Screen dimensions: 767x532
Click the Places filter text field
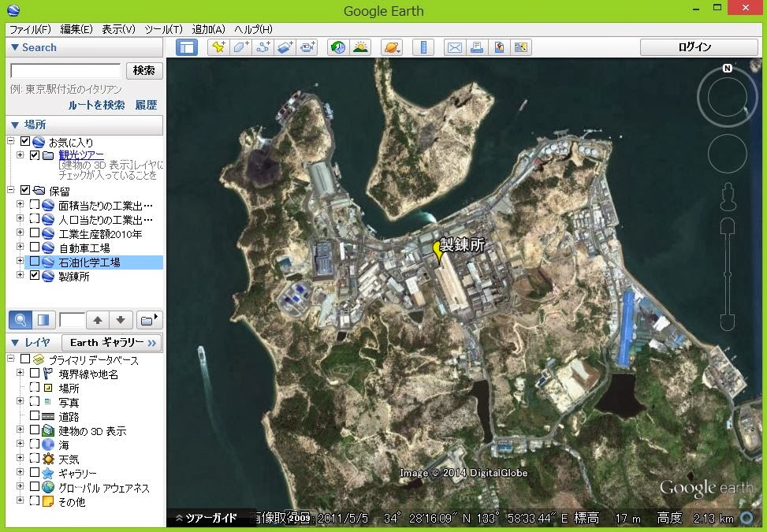click(72, 320)
